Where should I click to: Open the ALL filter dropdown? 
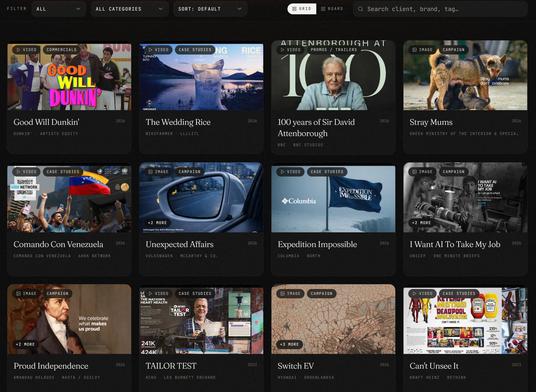pos(59,9)
